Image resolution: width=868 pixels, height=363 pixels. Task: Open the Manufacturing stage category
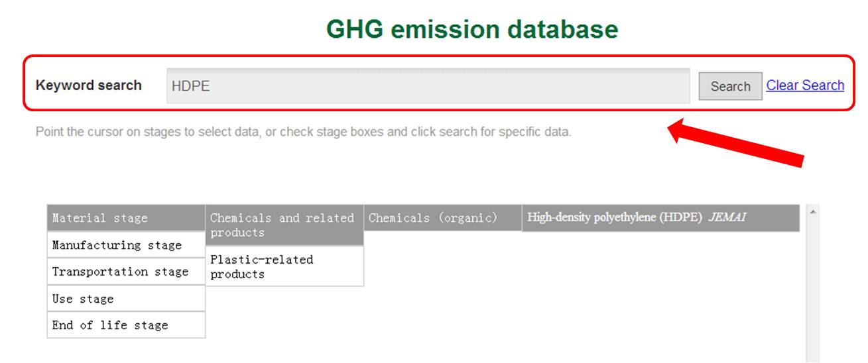pyautogui.click(x=126, y=245)
